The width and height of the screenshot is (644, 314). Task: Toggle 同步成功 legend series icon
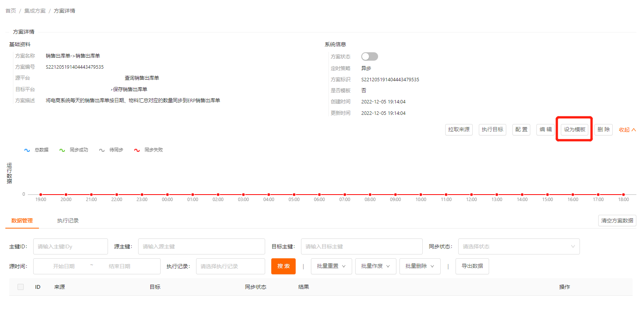[62, 150]
